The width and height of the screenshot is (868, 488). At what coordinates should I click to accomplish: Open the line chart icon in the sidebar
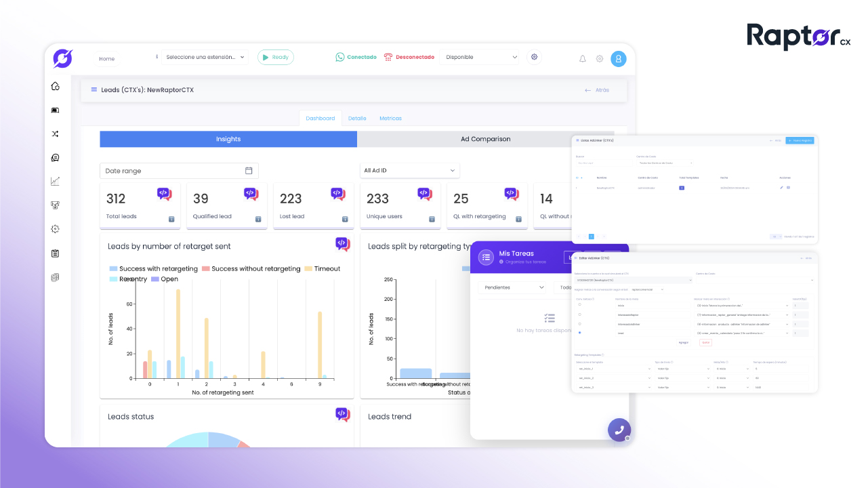(56, 181)
